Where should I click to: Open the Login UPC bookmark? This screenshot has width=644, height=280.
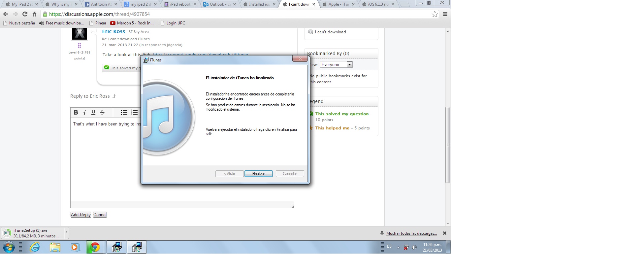[173, 23]
